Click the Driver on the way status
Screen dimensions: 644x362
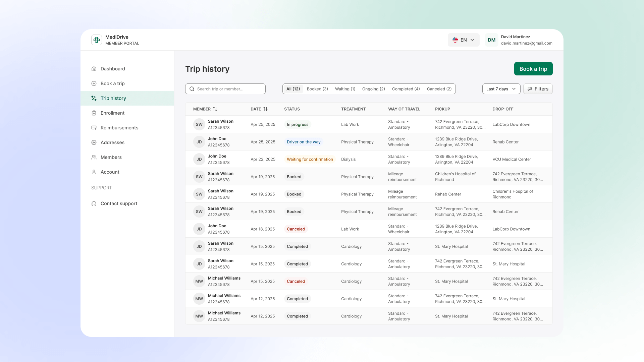pos(304,142)
